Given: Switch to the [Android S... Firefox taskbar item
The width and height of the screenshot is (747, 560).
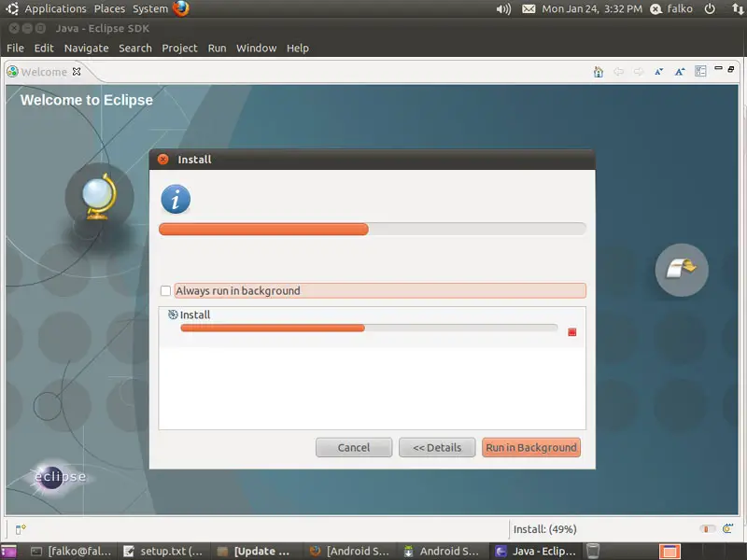Looking at the screenshot, I should tap(350, 552).
